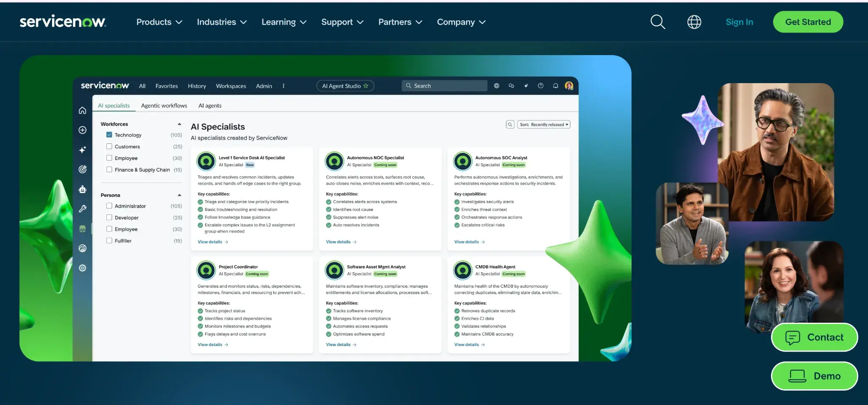Click the notification bell in the top bar
Image resolution: width=868 pixels, height=405 pixels.
556,86
